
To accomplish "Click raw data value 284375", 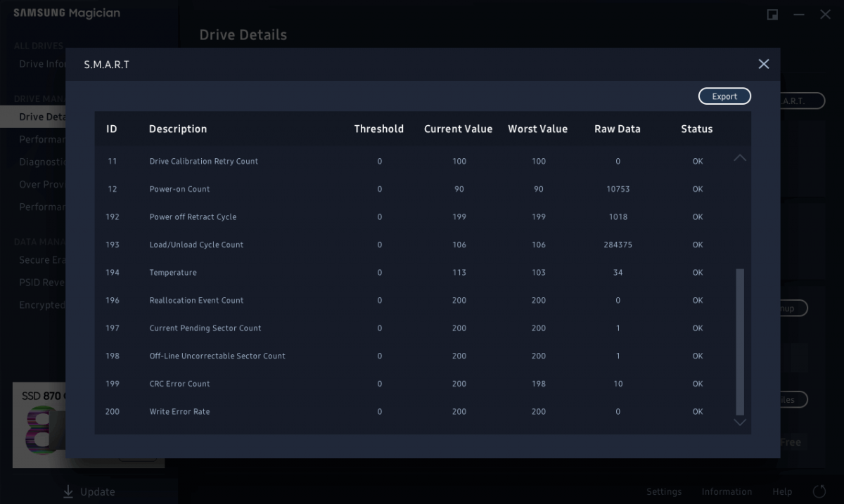I will click(x=618, y=245).
